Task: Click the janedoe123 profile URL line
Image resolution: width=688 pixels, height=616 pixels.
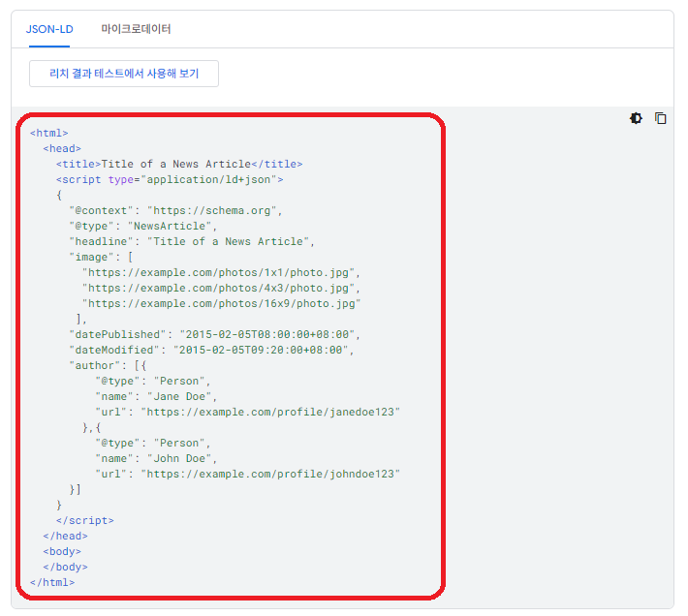Action: click(248, 413)
